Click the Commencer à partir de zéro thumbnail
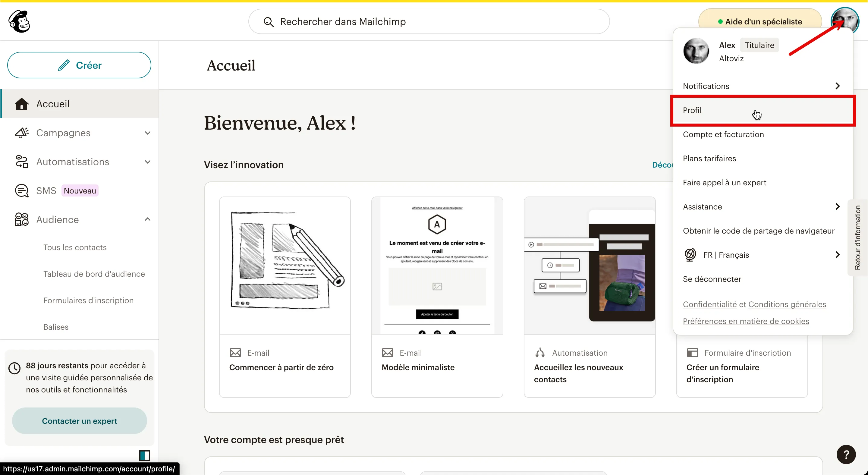This screenshot has width=868, height=475. point(285,266)
